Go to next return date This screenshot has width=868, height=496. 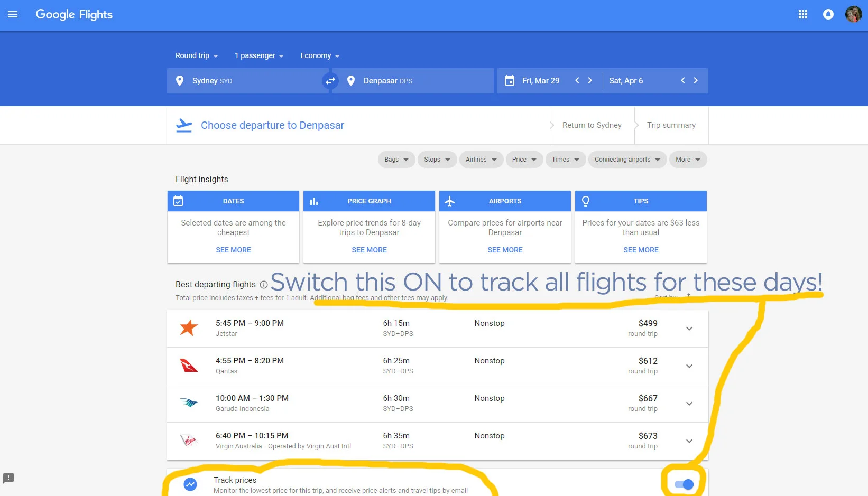click(x=696, y=80)
